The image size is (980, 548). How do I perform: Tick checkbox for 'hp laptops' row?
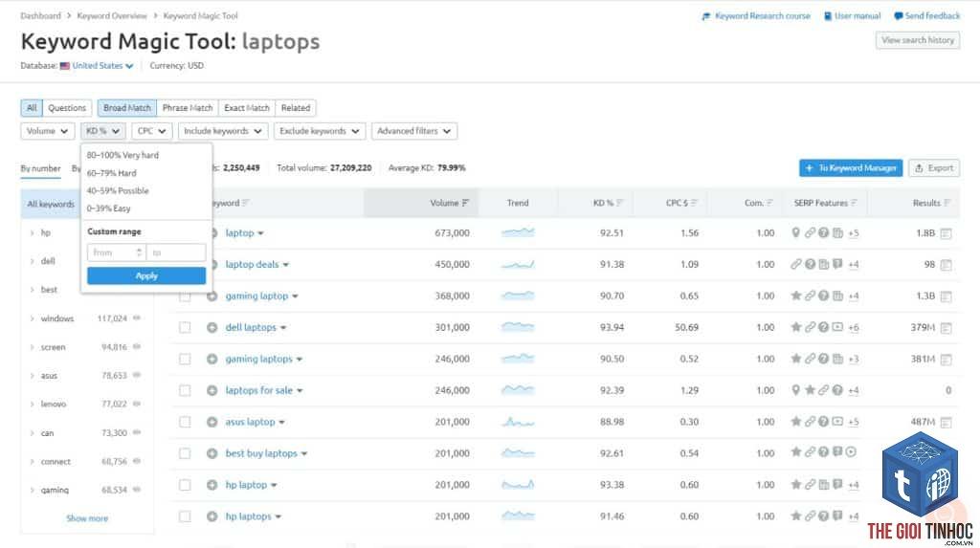click(x=185, y=516)
